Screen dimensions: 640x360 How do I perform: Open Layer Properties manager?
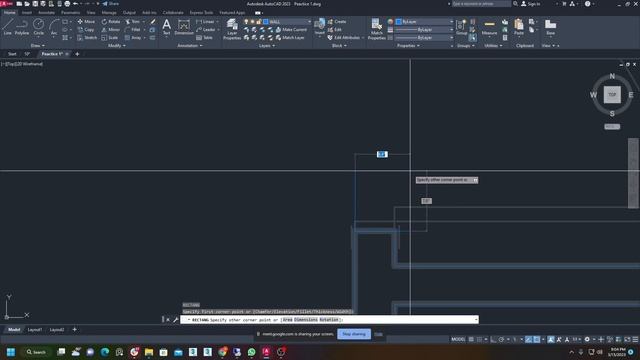[x=232, y=29]
